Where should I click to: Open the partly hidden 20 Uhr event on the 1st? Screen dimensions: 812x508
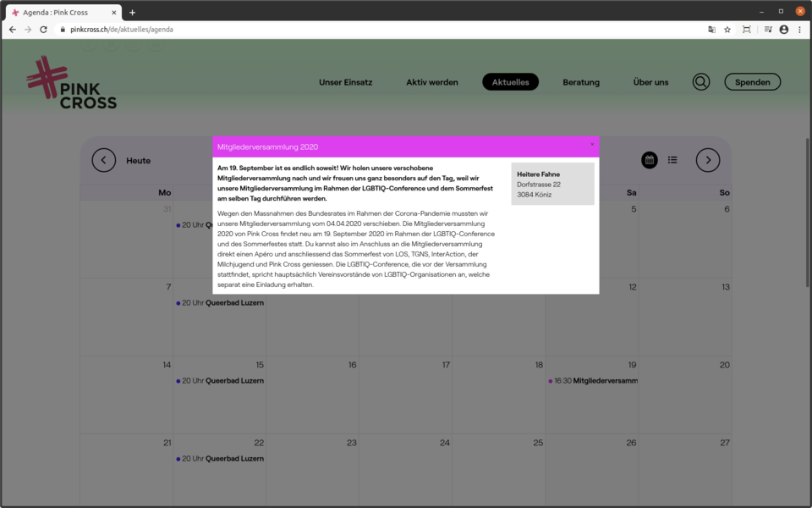[195, 225]
